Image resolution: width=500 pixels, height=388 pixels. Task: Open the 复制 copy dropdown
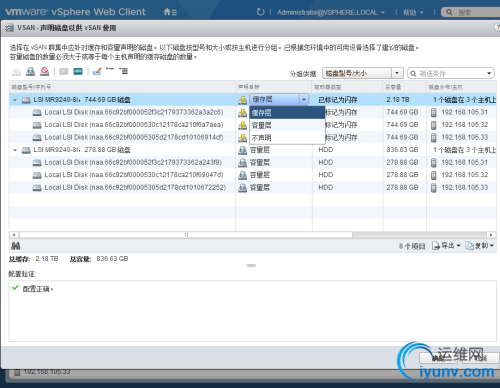(x=480, y=246)
